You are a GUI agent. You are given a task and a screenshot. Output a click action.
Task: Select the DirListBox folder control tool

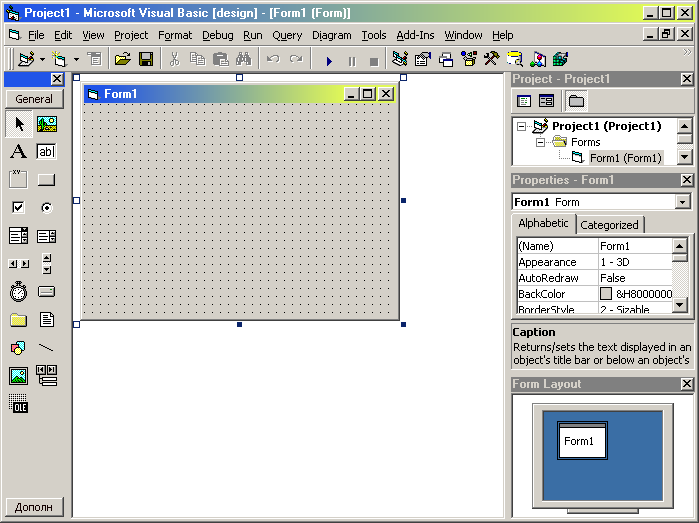click(18, 320)
